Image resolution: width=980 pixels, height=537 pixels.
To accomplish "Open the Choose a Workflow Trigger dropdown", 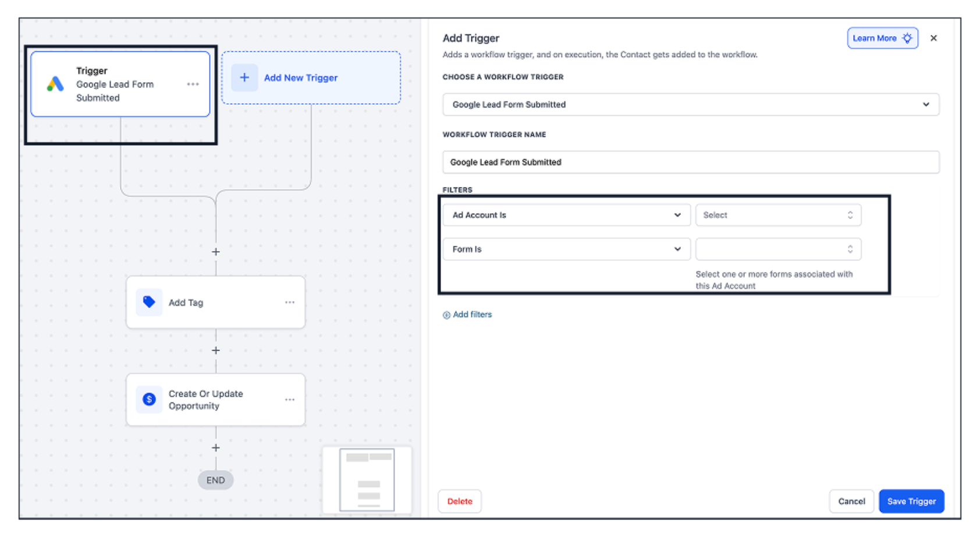I will 691,104.
